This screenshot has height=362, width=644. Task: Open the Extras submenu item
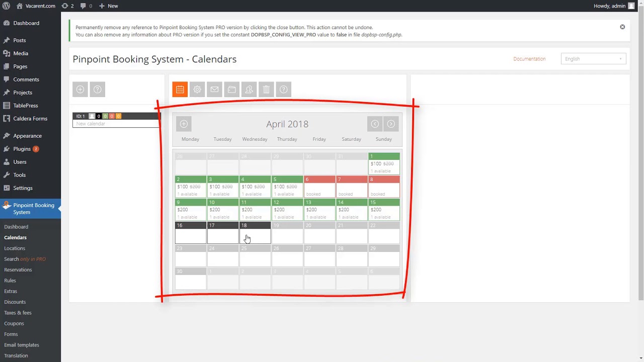pyautogui.click(x=11, y=291)
